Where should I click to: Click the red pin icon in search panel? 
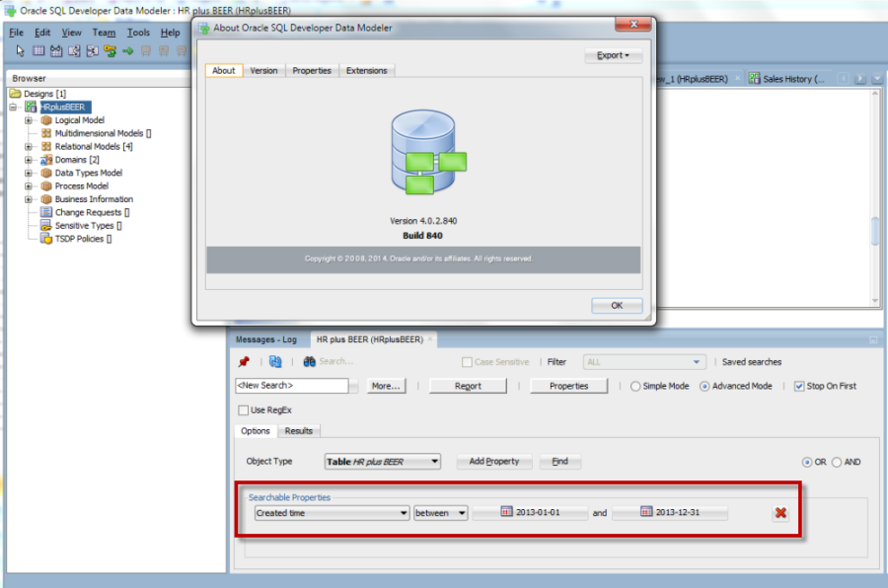click(x=244, y=362)
